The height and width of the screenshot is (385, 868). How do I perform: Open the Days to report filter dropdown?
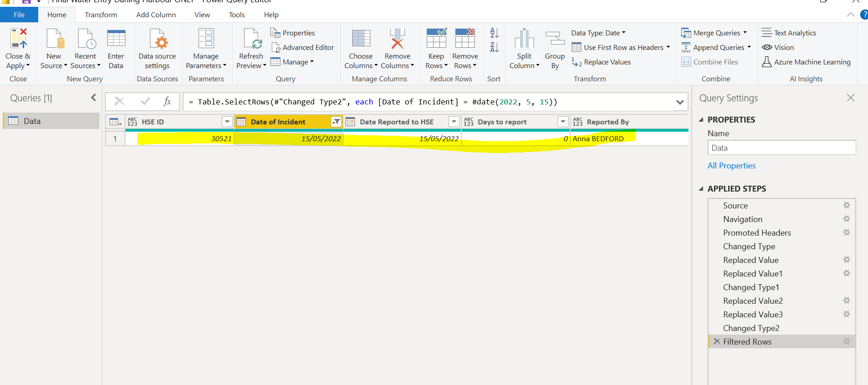[563, 122]
